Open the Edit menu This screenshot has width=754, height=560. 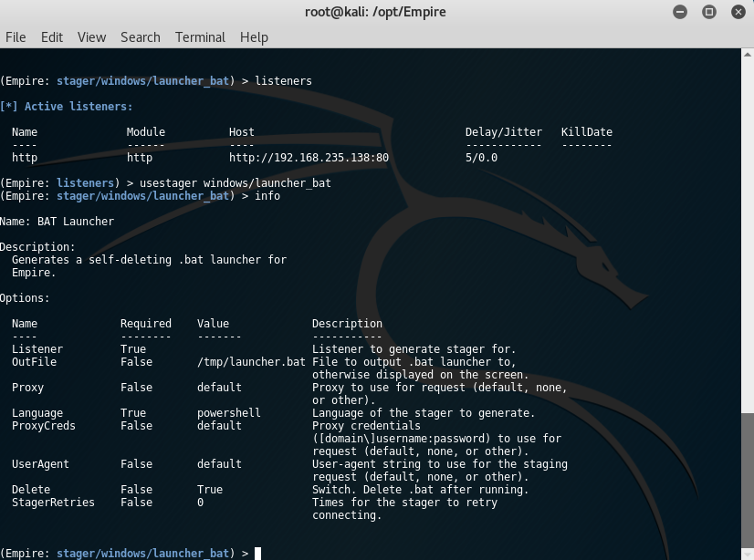coord(51,37)
